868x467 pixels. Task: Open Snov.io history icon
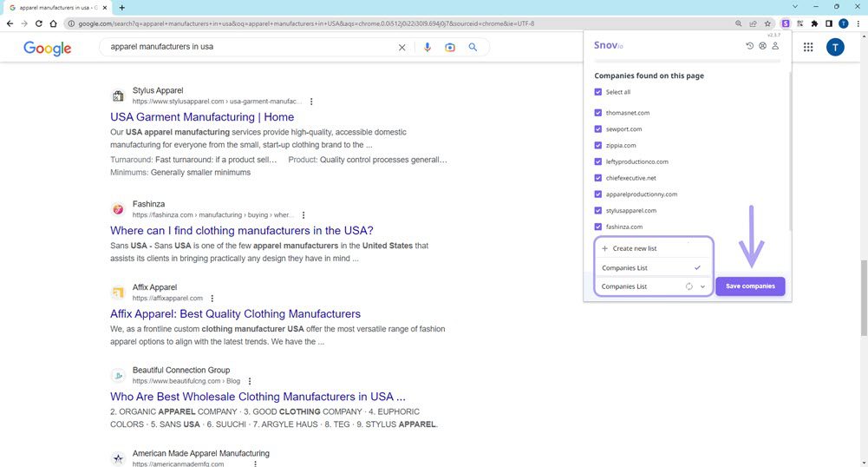coord(749,46)
